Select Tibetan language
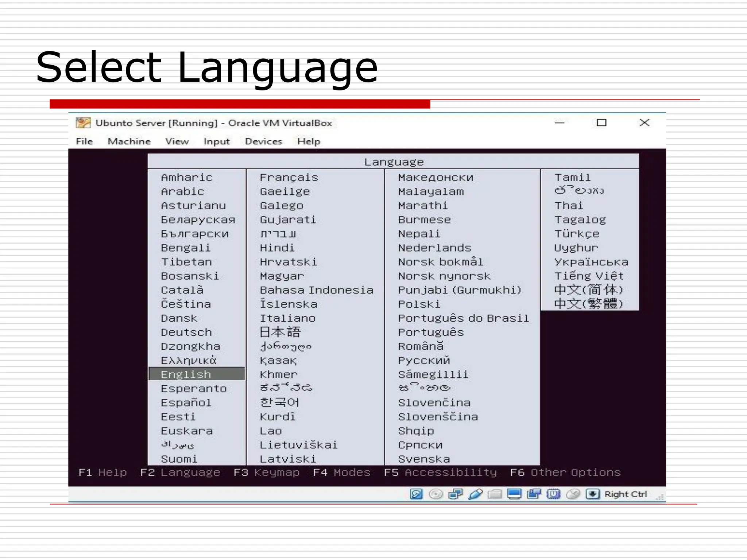747x560 pixels. pos(186,262)
